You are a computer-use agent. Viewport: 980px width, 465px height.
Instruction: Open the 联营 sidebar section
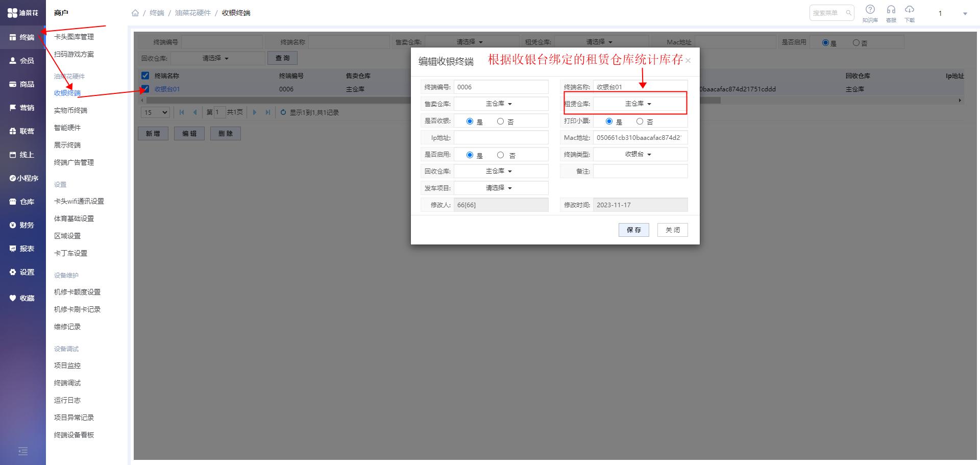pos(22,131)
